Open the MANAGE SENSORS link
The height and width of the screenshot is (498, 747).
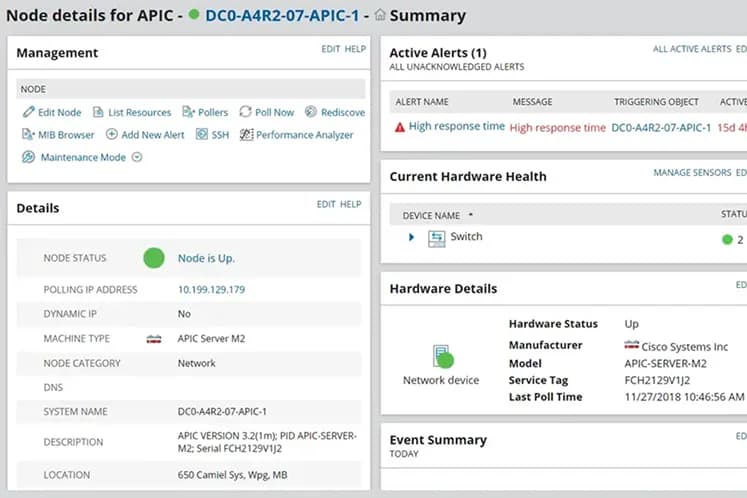[x=692, y=173]
